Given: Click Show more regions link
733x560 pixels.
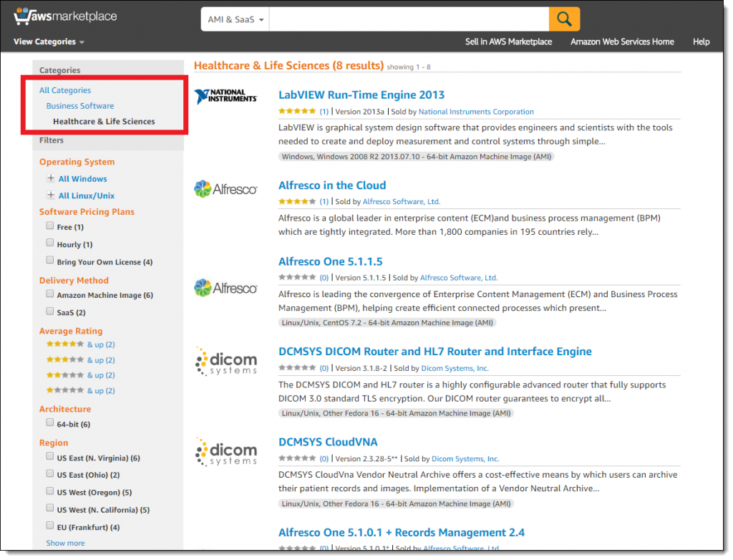Looking at the screenshot, I should (x=65, y=543).
